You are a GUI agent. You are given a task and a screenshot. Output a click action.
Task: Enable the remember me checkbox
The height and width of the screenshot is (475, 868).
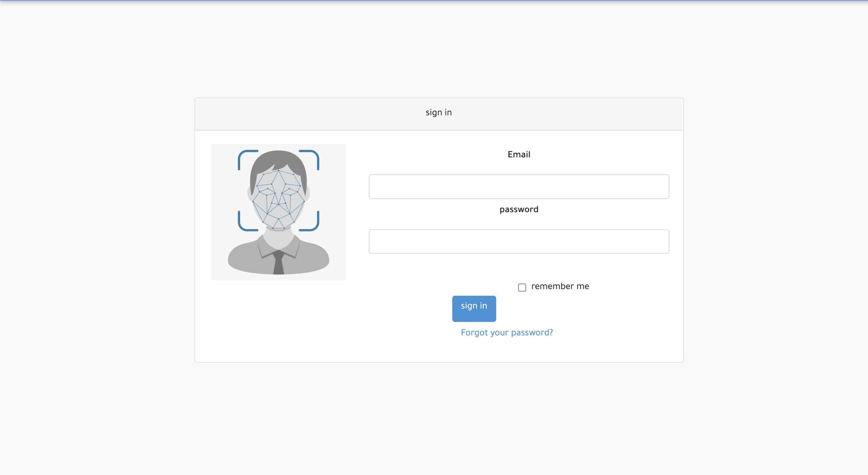point(522,287)
